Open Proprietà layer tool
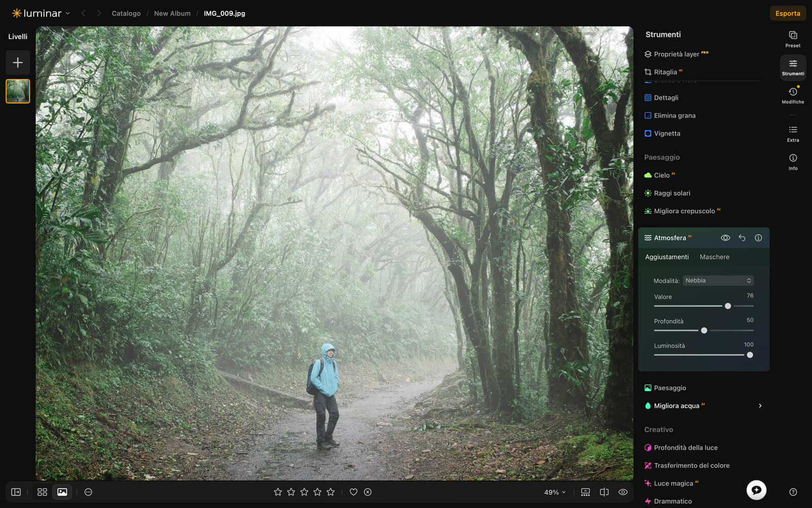812x508 pixels. tap(676, 54)
